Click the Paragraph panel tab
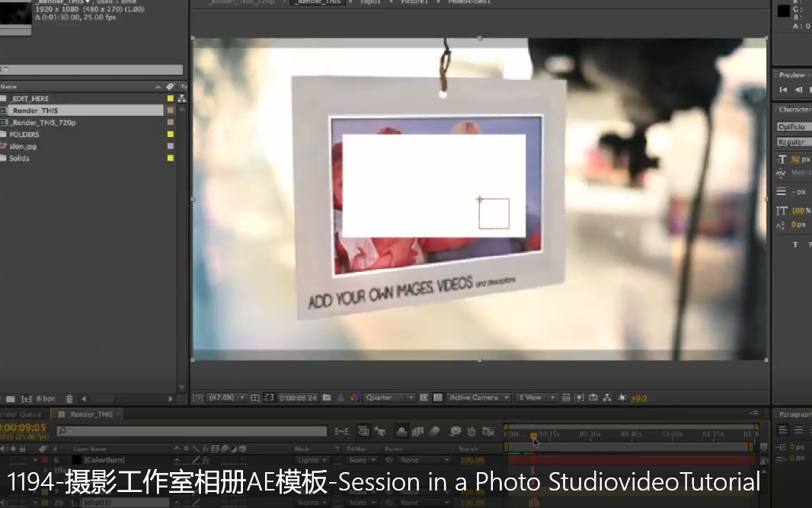The width and height of the screenshot is (812, 508). tap(795, 414)
